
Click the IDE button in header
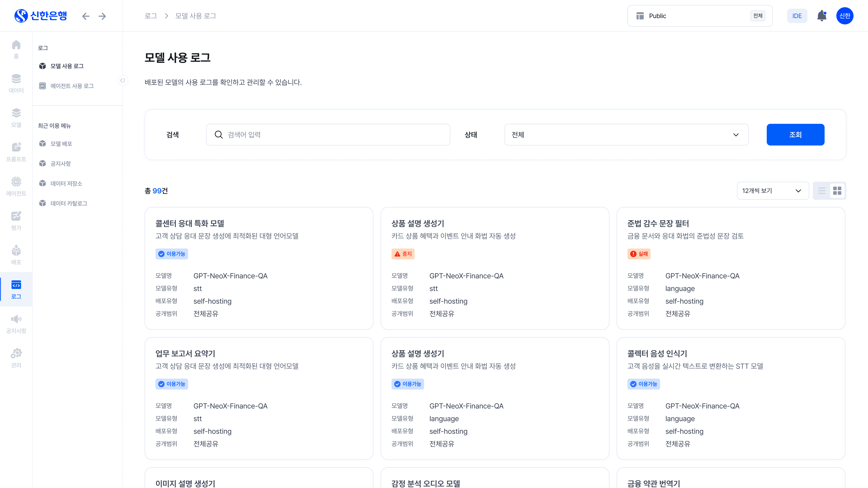(797, 16)
